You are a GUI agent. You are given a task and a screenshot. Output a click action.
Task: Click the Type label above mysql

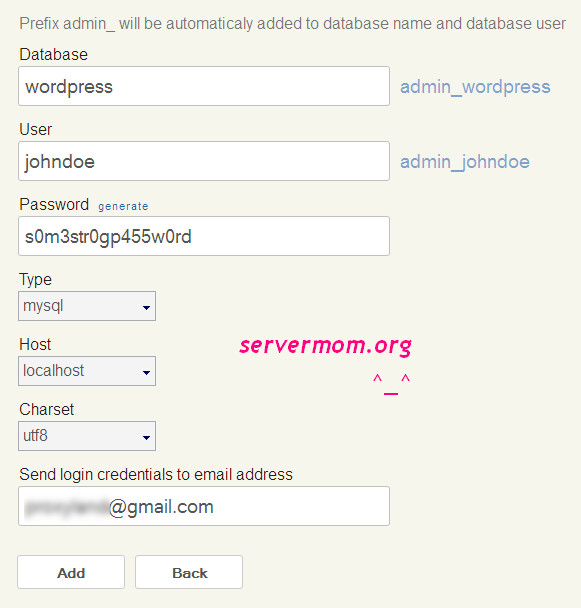(35, 280)
